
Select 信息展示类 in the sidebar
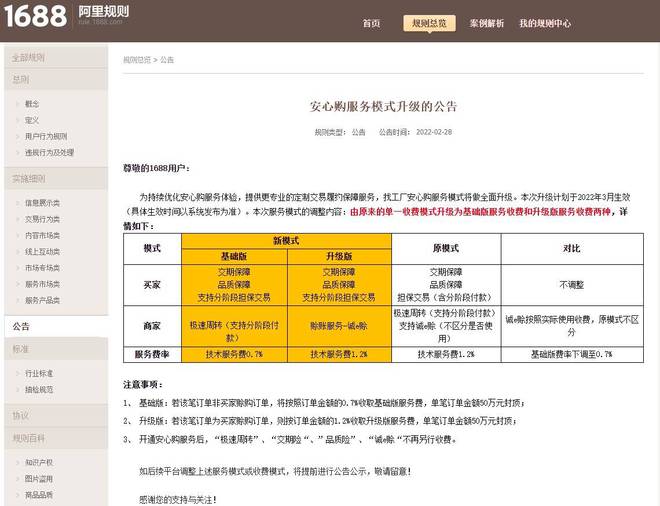click(x=42, y=203)
